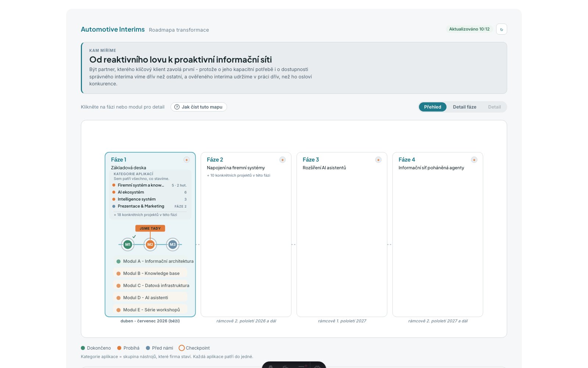Click the Od reaktivního lovu headline

(x=180, y=60)
